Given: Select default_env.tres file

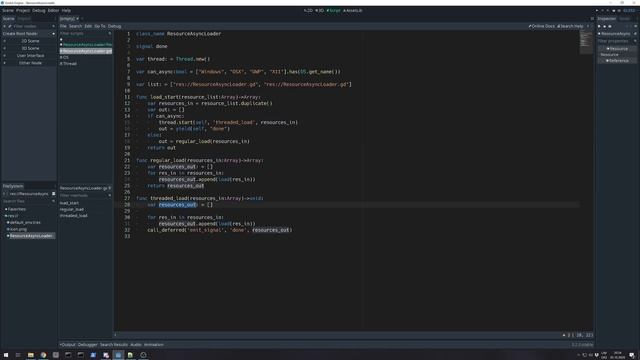Looking at the screenshot, I should pos(24,222).
